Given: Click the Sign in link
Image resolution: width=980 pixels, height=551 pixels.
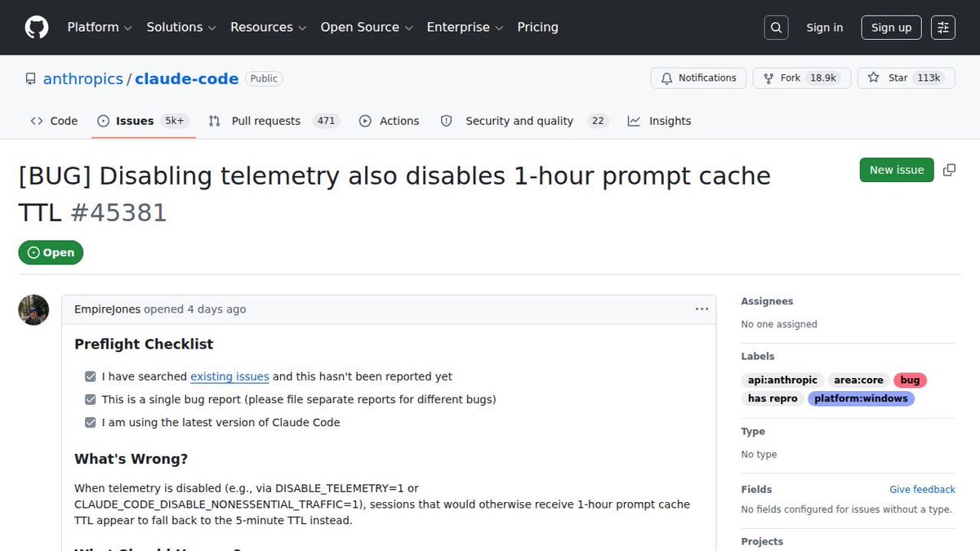Looking at the screenshot, I should coord(824,27).
